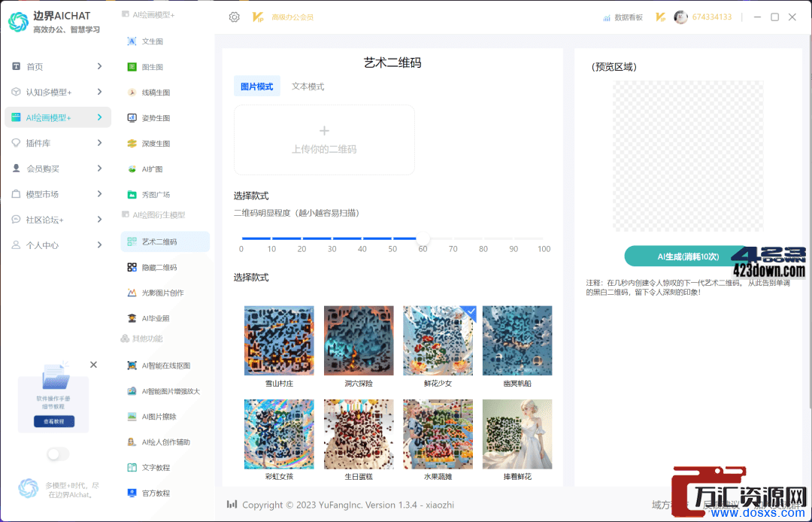
Task: Open the 文字教程 text tutorial icon
Action: pos(132,467)
